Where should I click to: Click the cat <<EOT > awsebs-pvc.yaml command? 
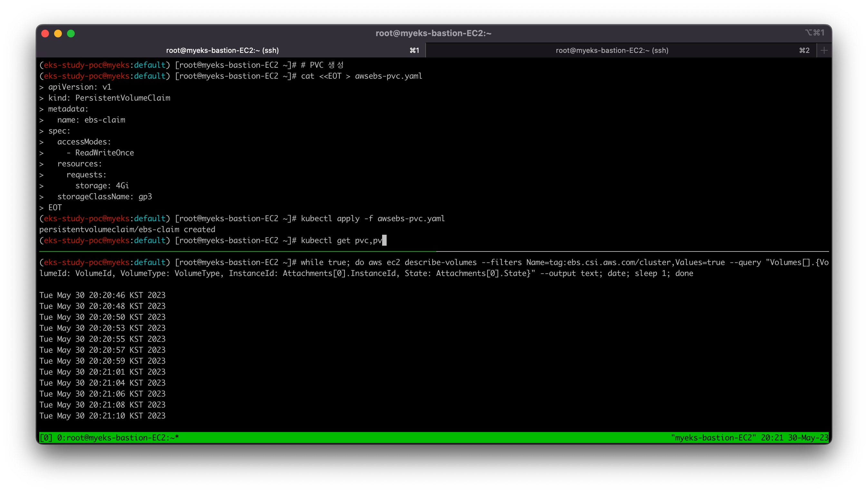pos(361,76)
